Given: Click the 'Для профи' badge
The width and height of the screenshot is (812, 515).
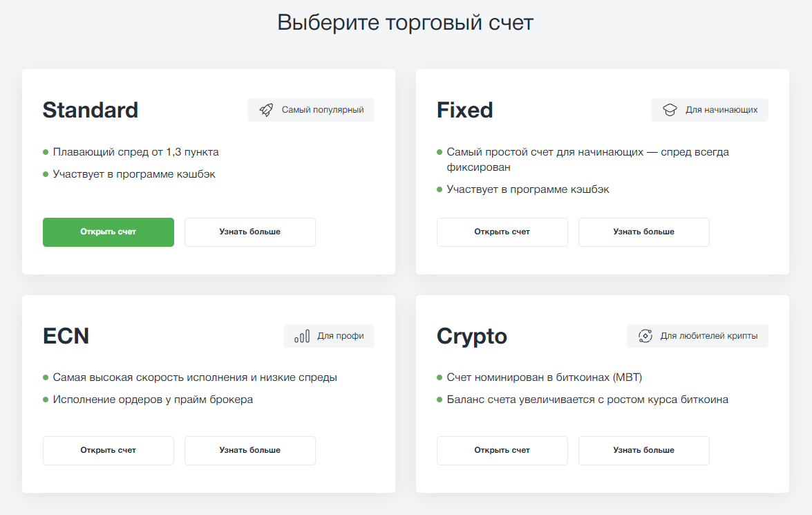Looking at the screenshot, I should [x=329, y=336].
